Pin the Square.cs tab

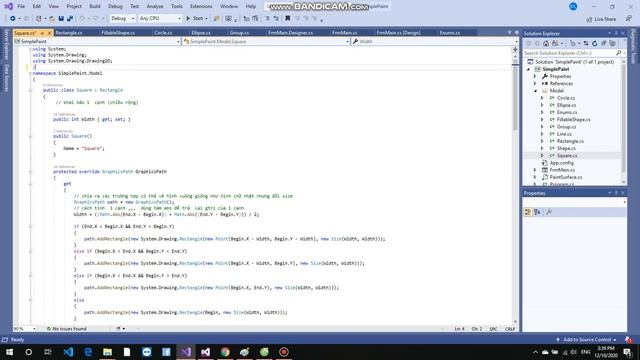click(x=42, y=33)
